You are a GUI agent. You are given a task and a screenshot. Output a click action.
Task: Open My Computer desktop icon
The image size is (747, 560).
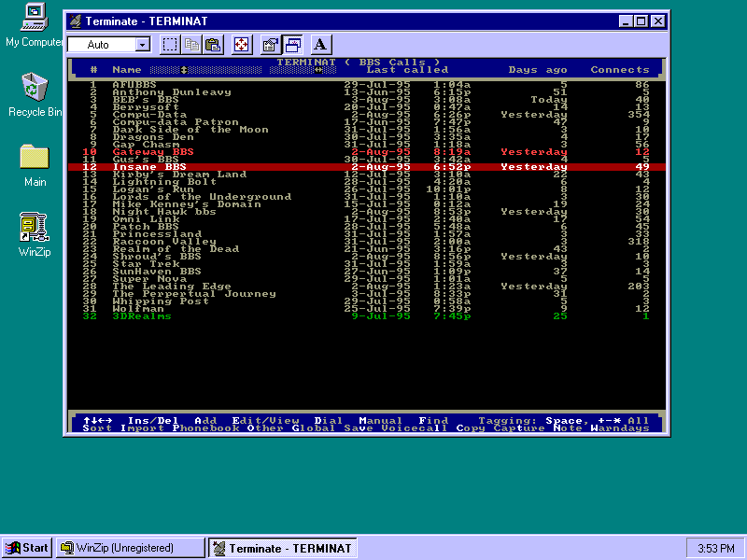[x=34, y=25]
